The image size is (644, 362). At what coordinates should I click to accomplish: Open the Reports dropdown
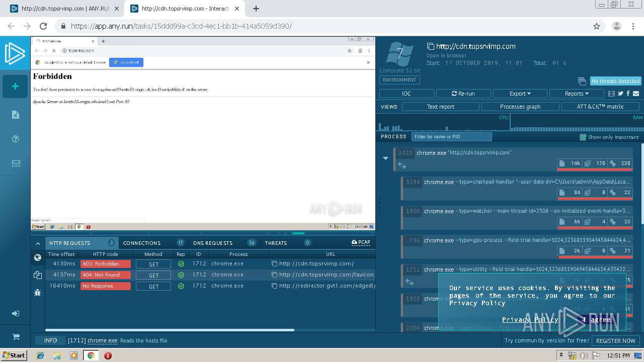(x=577, y=94)
